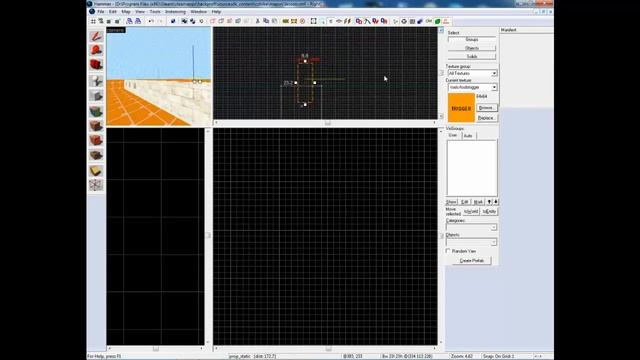This screenshot has height=360, width=640.
Task: Click the Apply Current Texture tool
Action: (x=96, y=125)
